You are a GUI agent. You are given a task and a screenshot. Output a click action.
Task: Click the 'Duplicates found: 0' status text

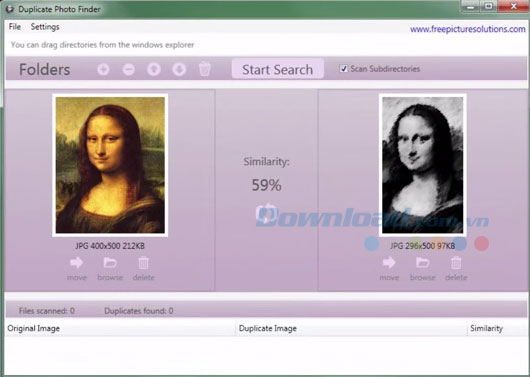point(139,311)
